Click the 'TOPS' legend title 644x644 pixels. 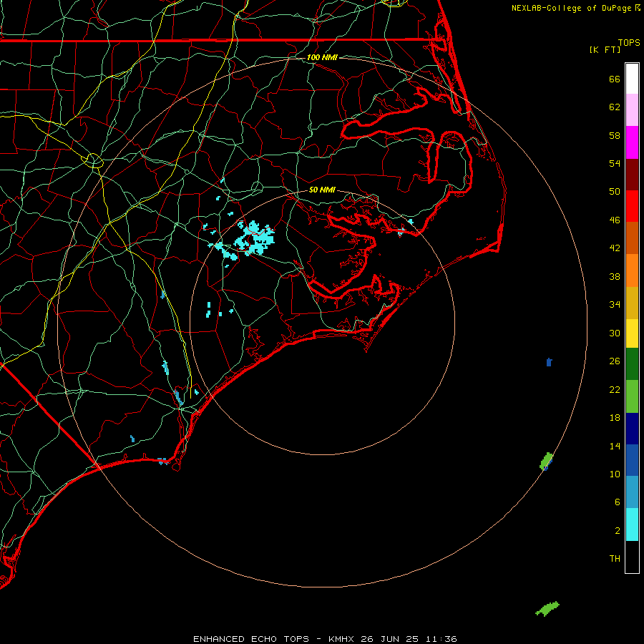click(x=629, y=43)
